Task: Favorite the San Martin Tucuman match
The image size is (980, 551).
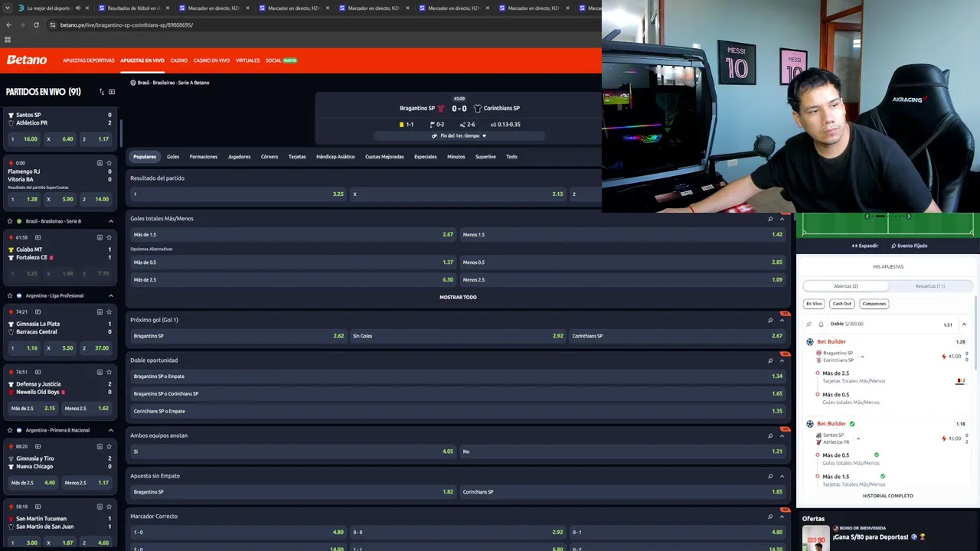Action: (109, 507)
